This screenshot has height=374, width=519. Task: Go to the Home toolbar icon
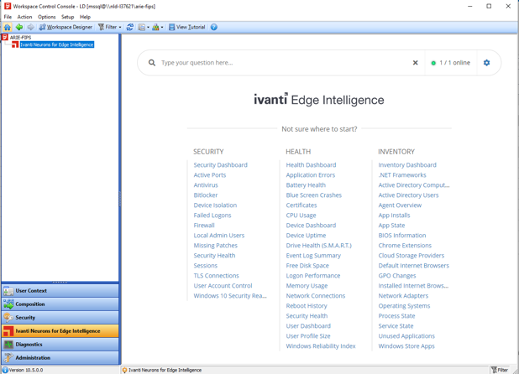pos(7,27)
